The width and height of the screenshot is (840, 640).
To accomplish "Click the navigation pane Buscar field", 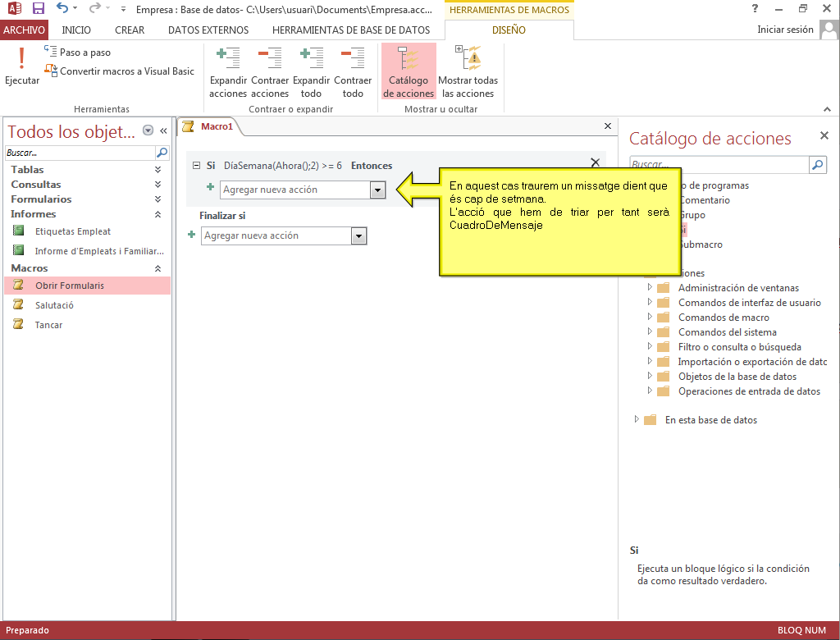I will point(80,153).
